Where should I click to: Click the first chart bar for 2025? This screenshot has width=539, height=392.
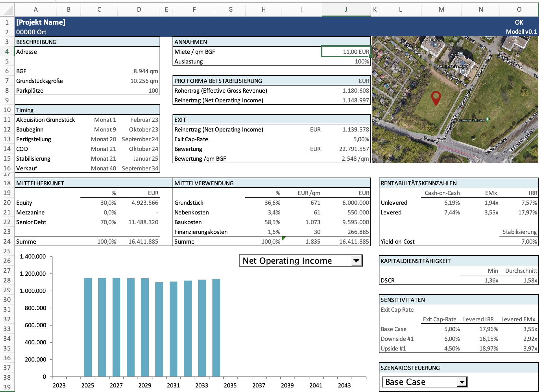(88, 327)
